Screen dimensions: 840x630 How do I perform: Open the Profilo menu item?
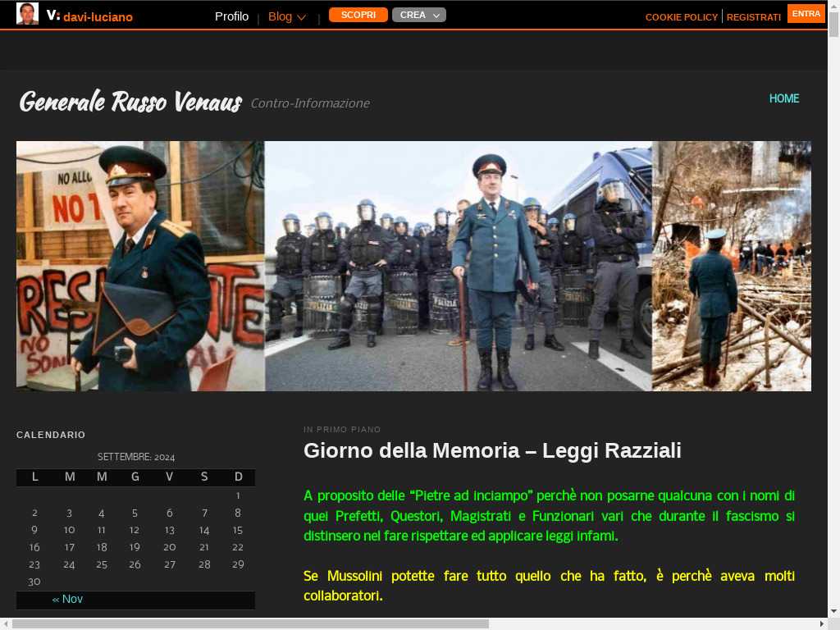[231, 16]
